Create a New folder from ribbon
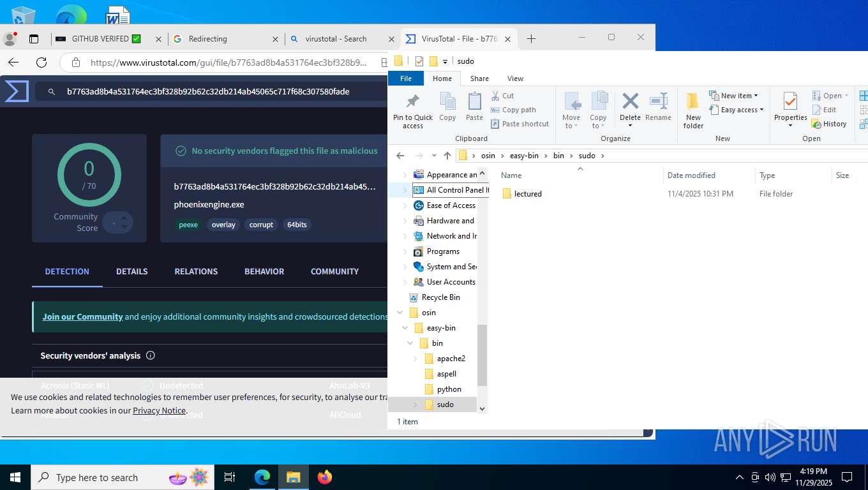This screenshot has height=490, width=868. [693, 110]
